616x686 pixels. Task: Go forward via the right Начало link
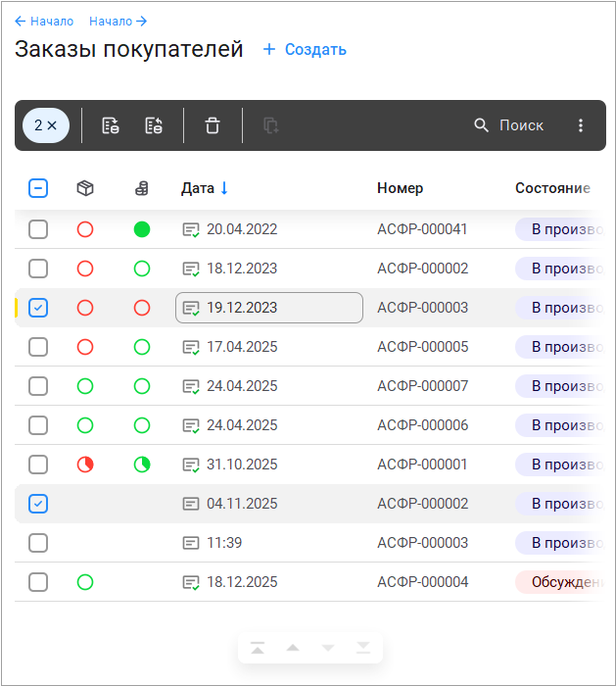point(118,21)
